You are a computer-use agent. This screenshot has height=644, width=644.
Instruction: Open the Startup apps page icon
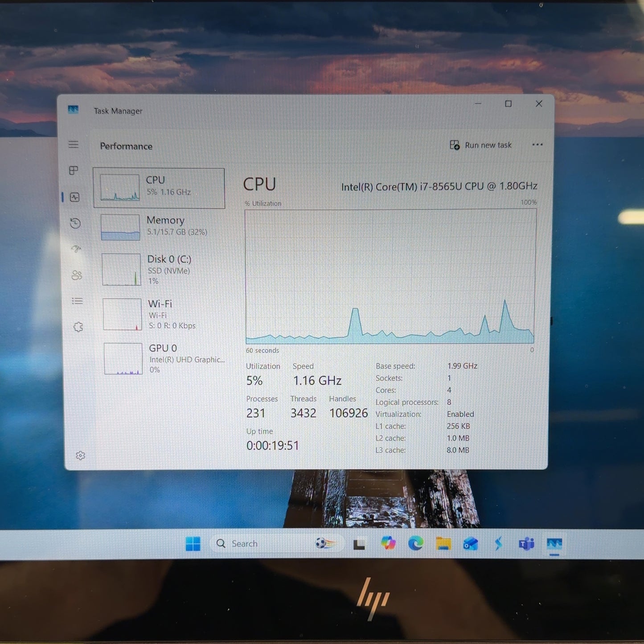pos(76,249)
